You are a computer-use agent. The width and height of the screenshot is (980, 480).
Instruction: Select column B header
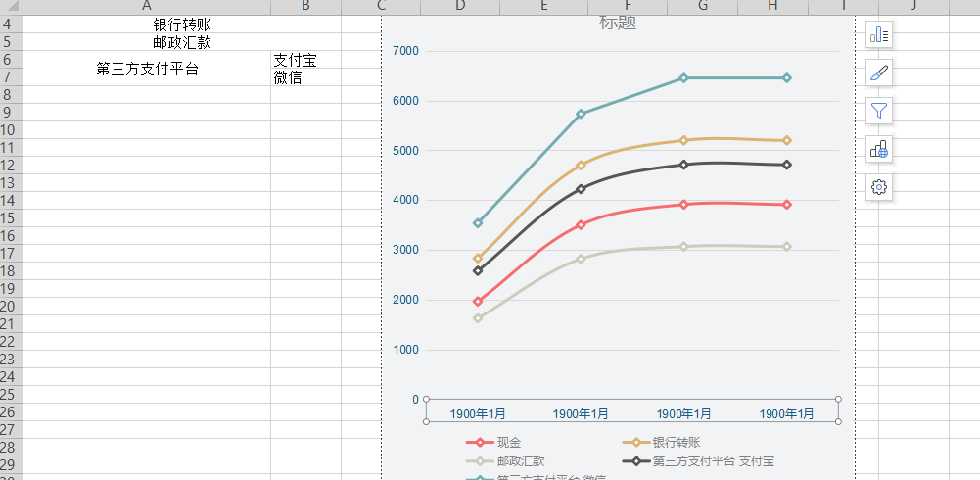(305, 7)
